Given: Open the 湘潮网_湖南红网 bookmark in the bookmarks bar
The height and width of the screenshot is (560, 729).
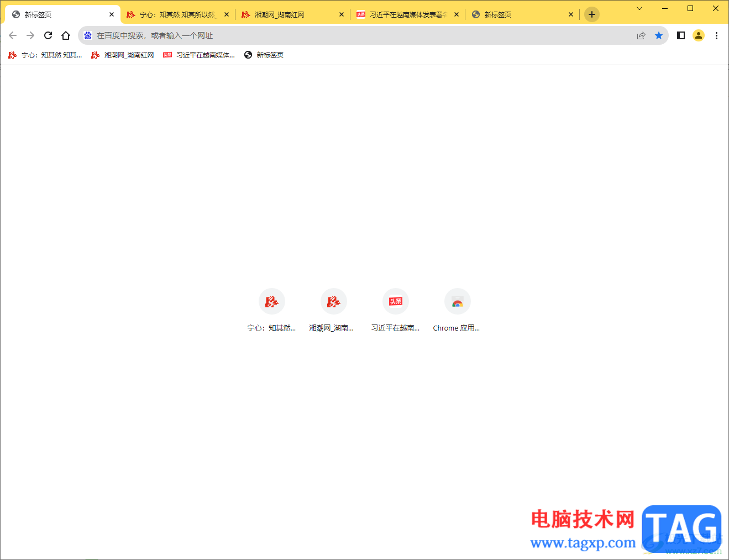Looking at the screenshot, I should [x=123, y=55].
